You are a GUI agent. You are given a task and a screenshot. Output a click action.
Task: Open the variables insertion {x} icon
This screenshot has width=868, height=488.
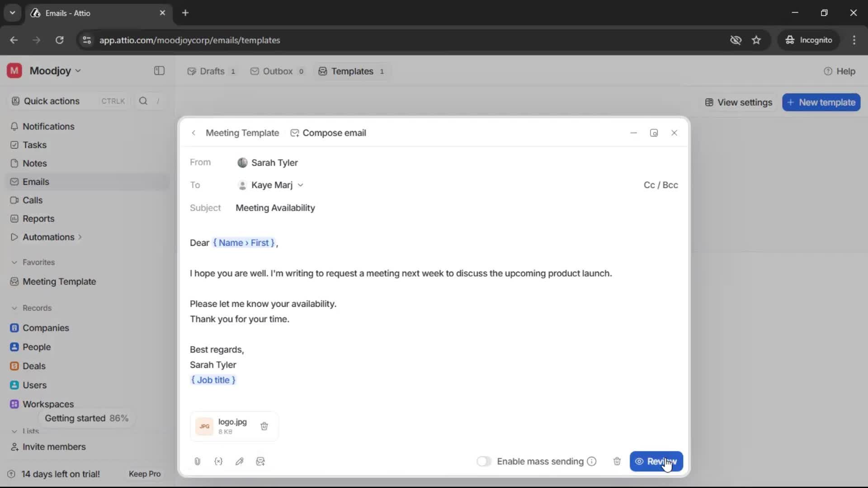point(218,461)
